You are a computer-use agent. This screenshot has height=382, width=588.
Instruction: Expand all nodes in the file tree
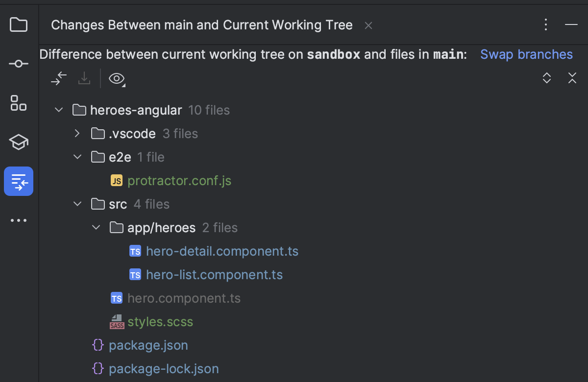tap(546, 78)
